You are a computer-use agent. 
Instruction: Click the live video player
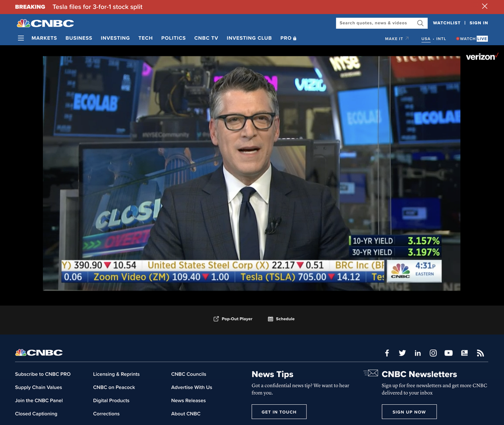pos(251,173)
